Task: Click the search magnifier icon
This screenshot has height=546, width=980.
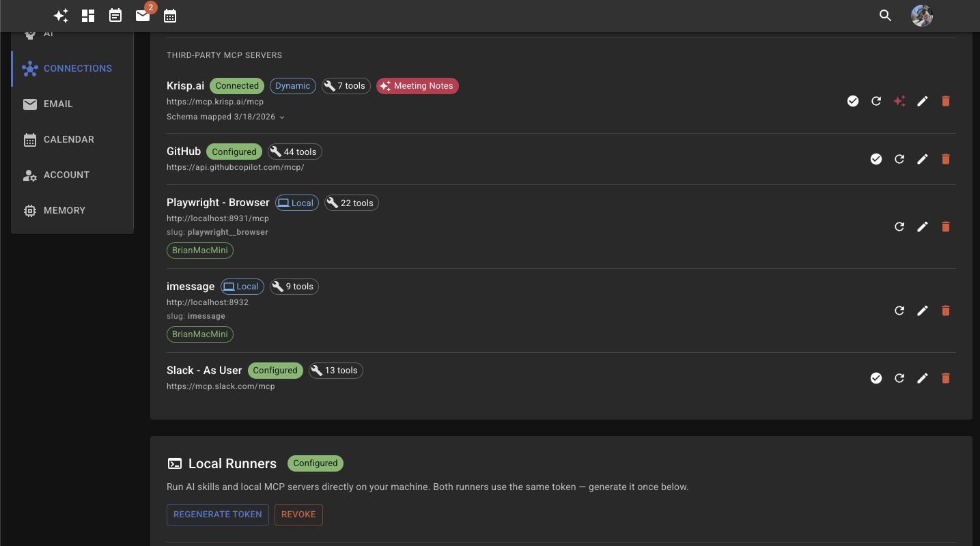Action: [x=886, y=16]
